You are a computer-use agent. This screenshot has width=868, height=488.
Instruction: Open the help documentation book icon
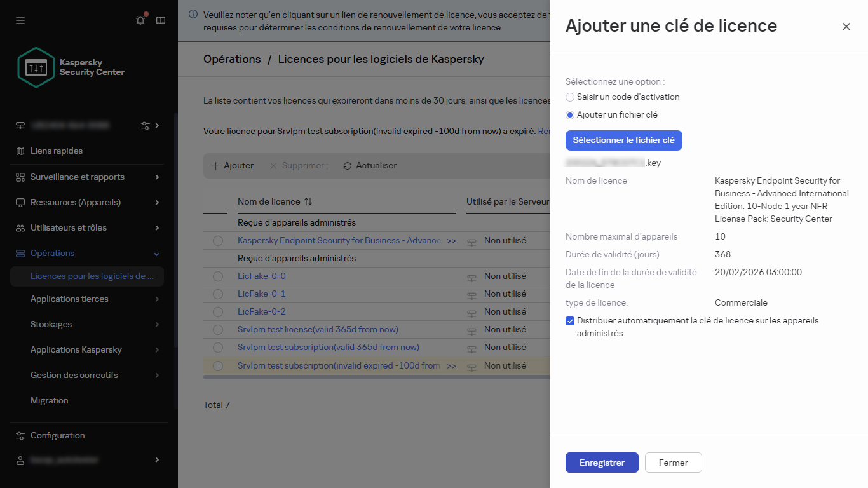[161, 20]
